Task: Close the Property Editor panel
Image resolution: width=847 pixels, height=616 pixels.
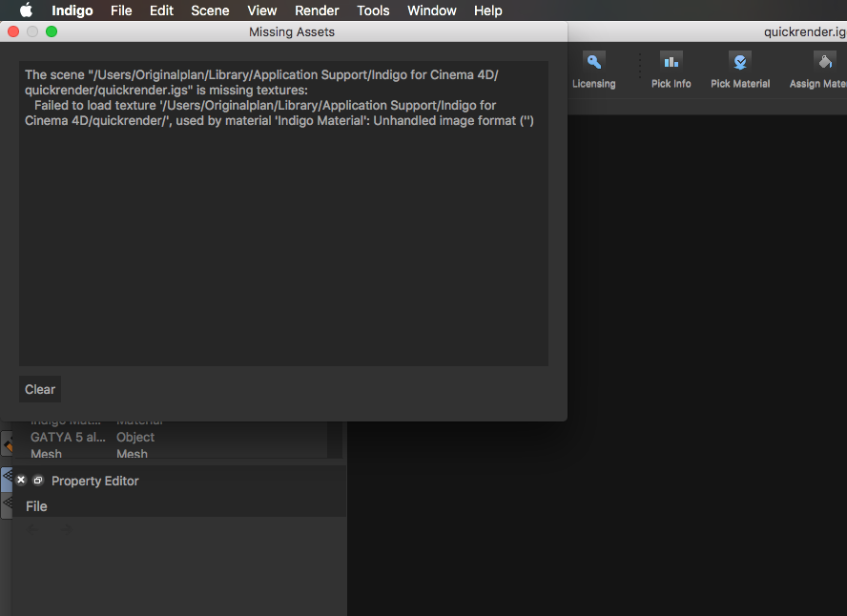Action: point(21,481)
